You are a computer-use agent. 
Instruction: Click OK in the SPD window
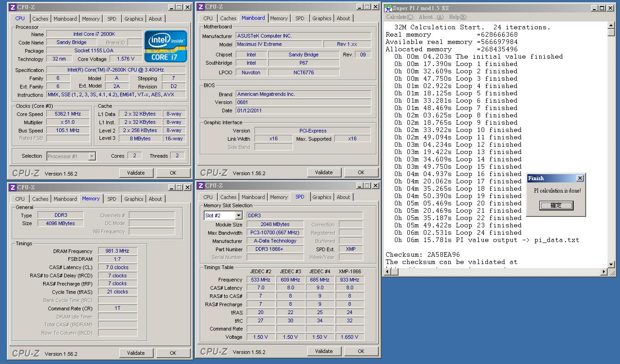361,351
